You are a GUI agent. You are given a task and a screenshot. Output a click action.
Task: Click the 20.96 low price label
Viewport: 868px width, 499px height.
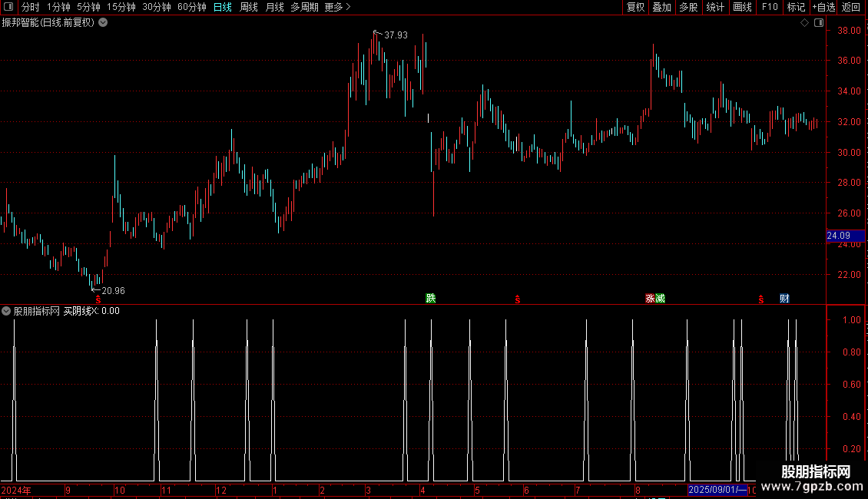pyautogui.click(x=114, y=291)
